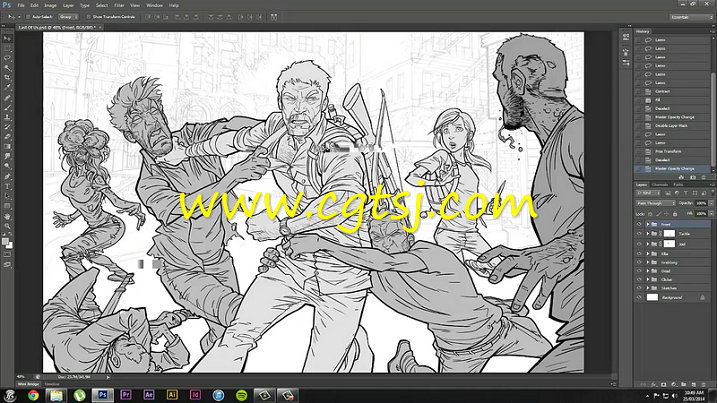717x403 pixels.
Task: Select the Disable Layer Mask history state
Action: (x=672, y=126)
